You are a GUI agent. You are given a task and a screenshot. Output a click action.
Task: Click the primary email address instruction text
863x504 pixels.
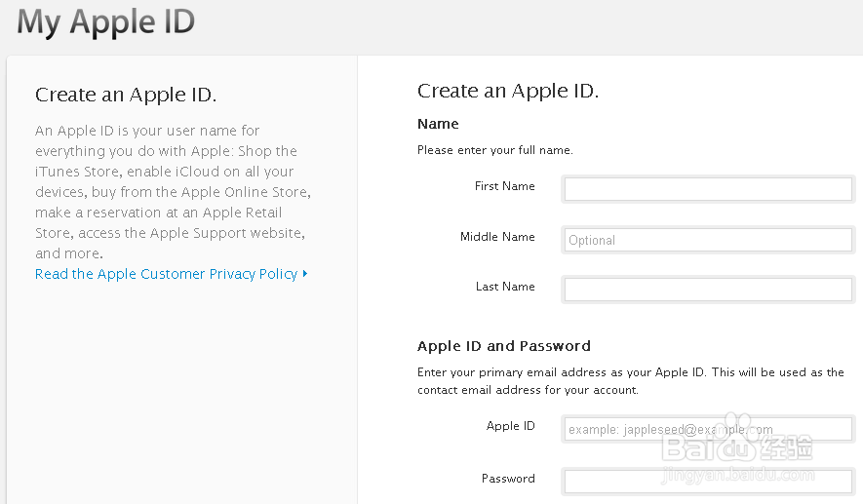pos(630,381)
